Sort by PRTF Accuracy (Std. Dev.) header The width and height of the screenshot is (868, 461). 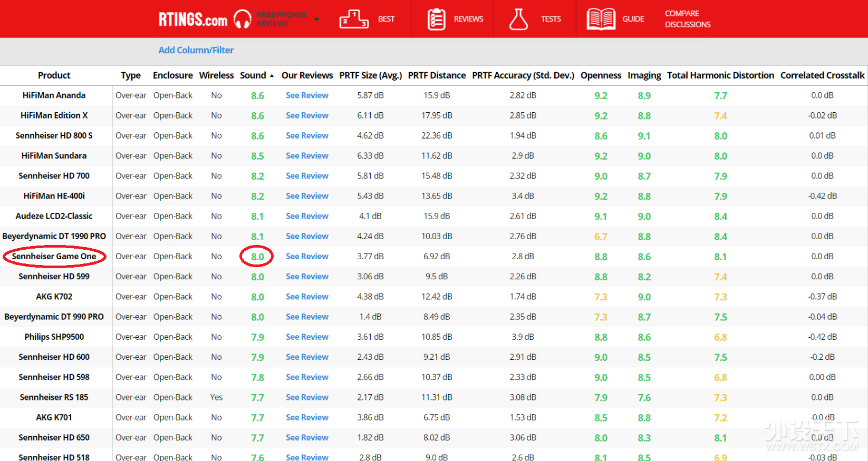pos(523,75)
